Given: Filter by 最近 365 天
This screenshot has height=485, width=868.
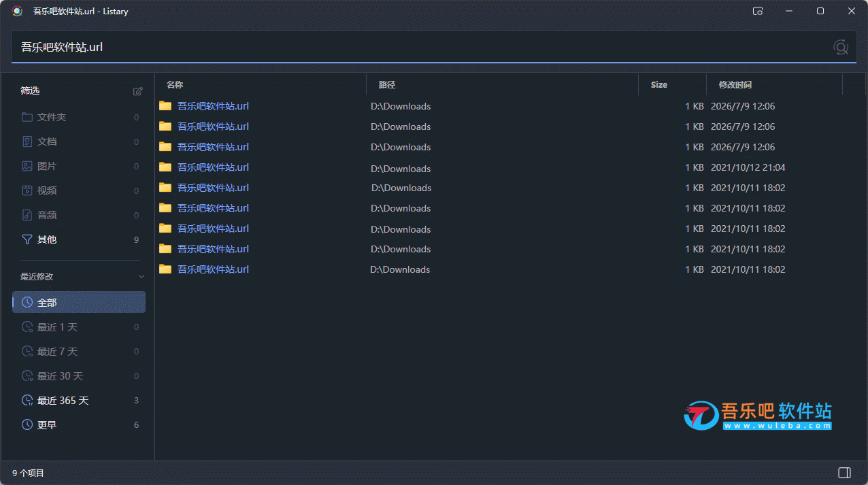Looking at the screenshot, I should point(79,400).
